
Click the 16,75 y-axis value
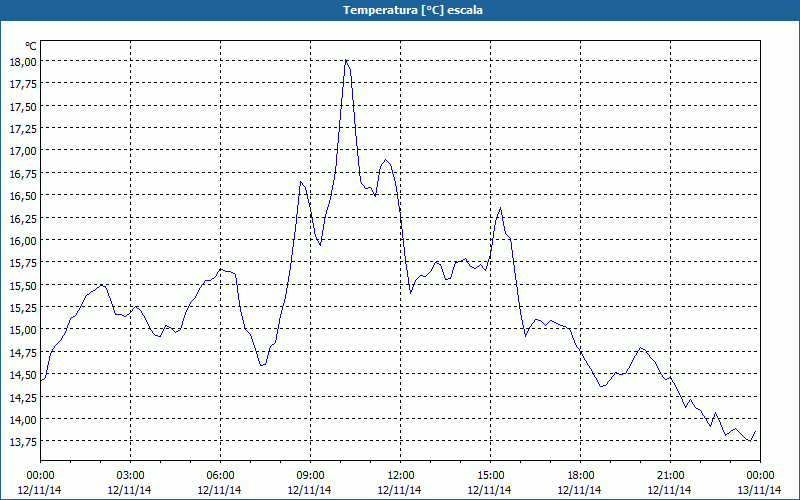pos(23,173)
